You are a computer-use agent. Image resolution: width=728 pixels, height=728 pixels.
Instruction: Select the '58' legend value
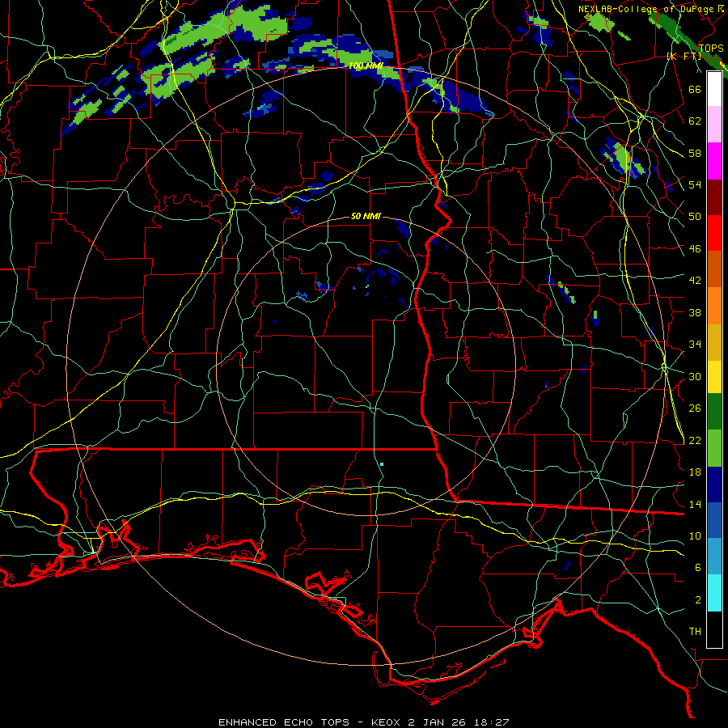695,153
